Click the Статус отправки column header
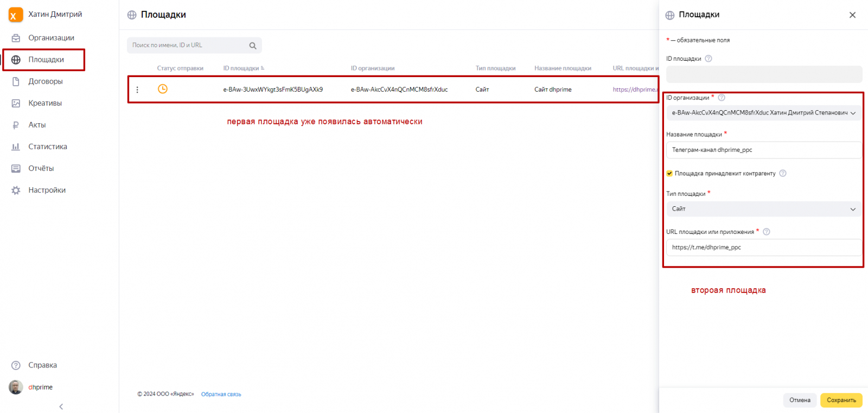Screen dimensions: 868x413 click(x=180, y=68)
